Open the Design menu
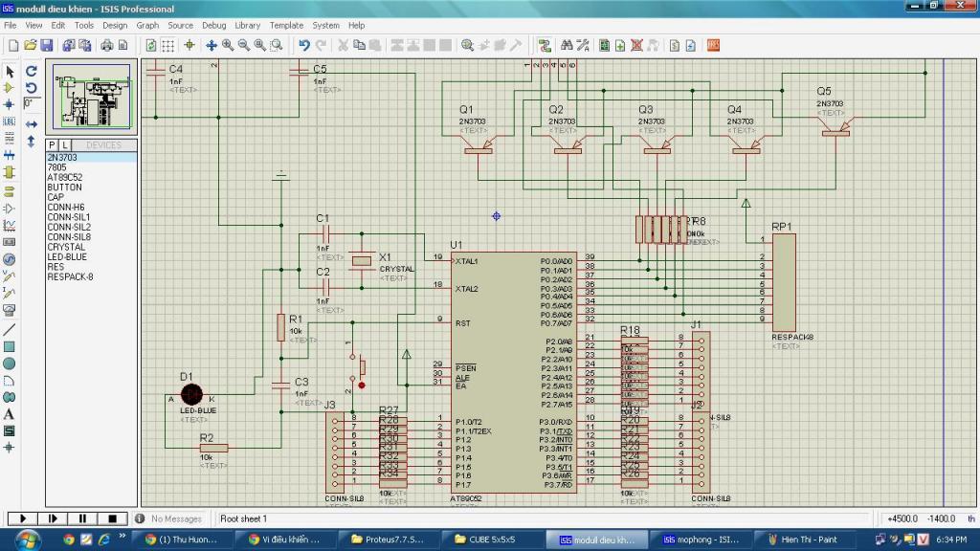Viewport: 980px width, 551px height. click(x=115, y=26)
